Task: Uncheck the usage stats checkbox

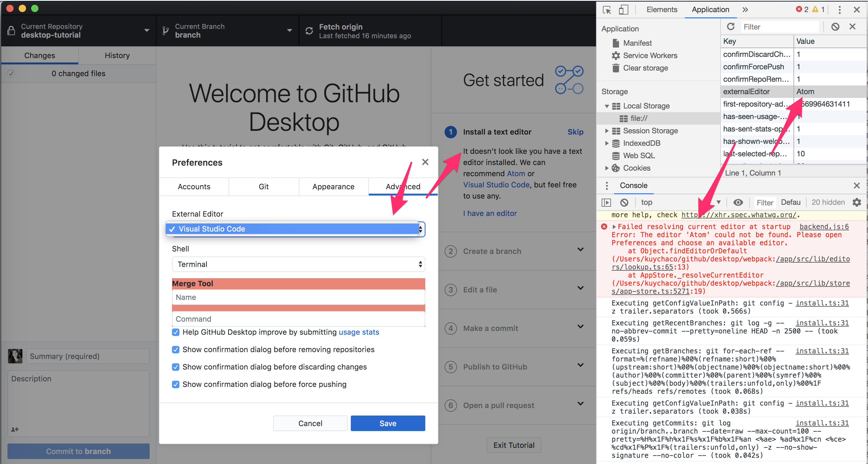Action: (175, 332)
